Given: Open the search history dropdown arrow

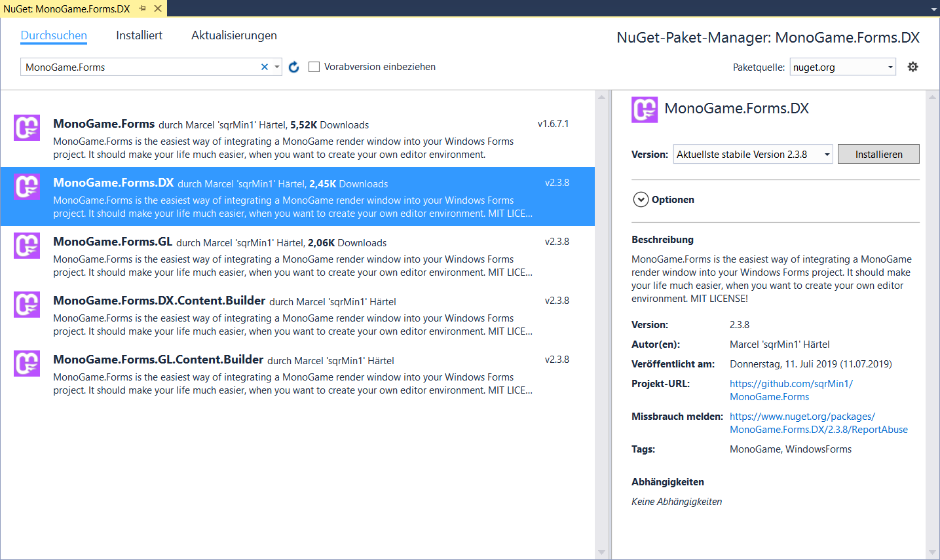Looking at the screenshot, I should [x=277, y=67].
